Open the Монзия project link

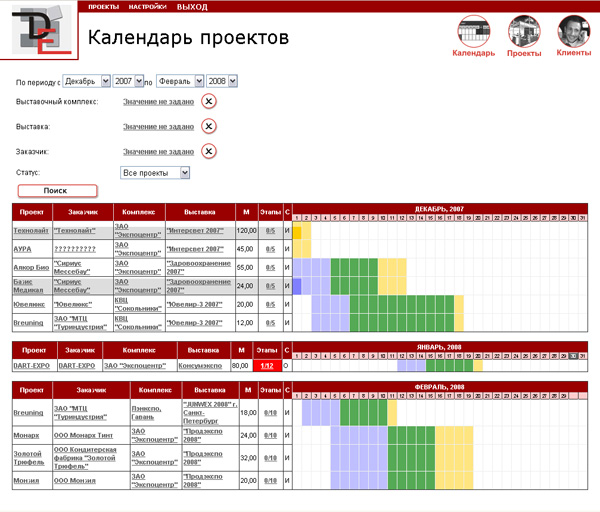point(26,480)
